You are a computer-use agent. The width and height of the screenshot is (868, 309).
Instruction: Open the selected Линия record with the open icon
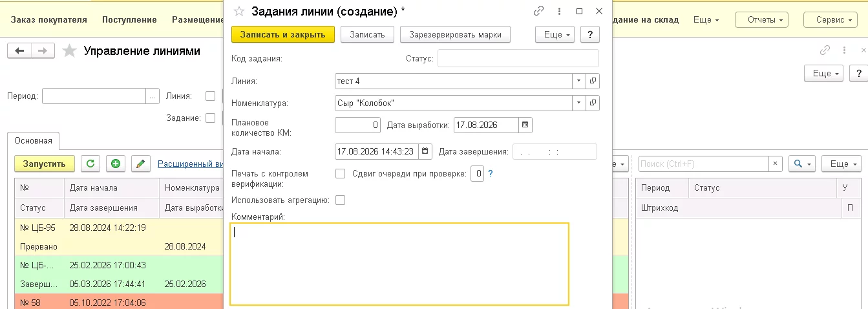[593, 81]
